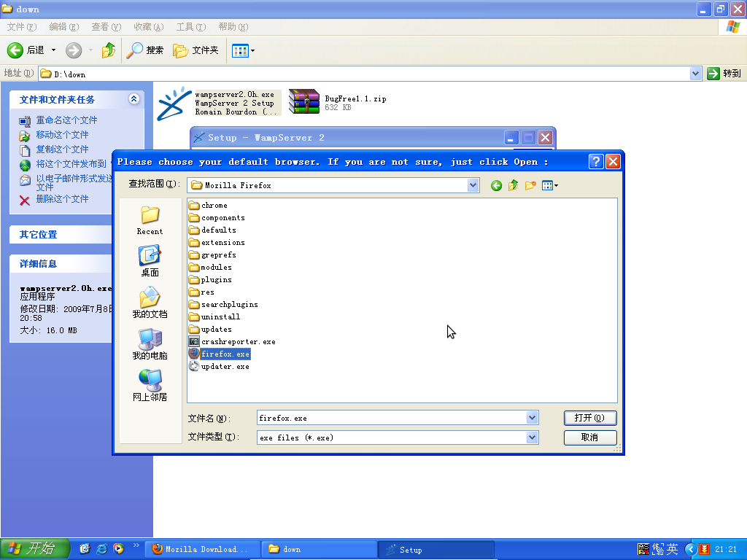Expand the file name combo box arrow

click(532, 418)
